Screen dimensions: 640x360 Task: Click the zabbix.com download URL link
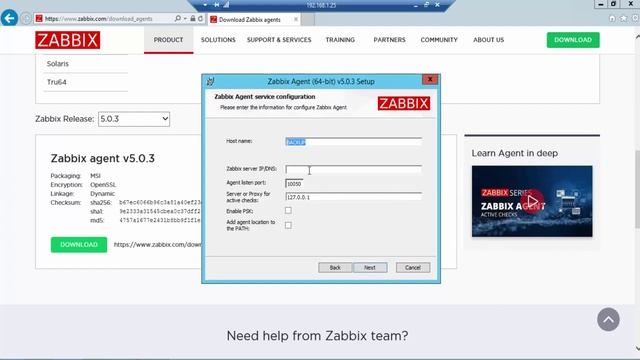(157, 244)
